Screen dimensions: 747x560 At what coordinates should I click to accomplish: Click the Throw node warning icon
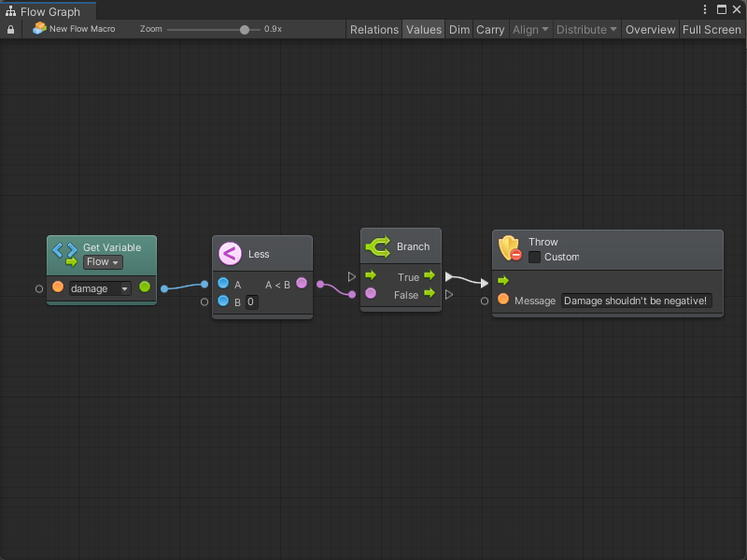coord(510,247)
